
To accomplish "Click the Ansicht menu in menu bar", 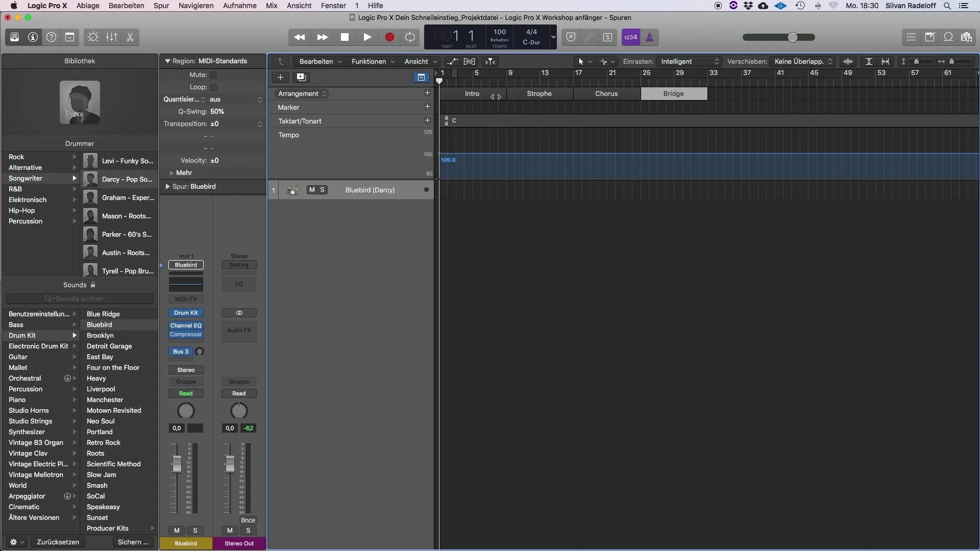I will 298,6.
